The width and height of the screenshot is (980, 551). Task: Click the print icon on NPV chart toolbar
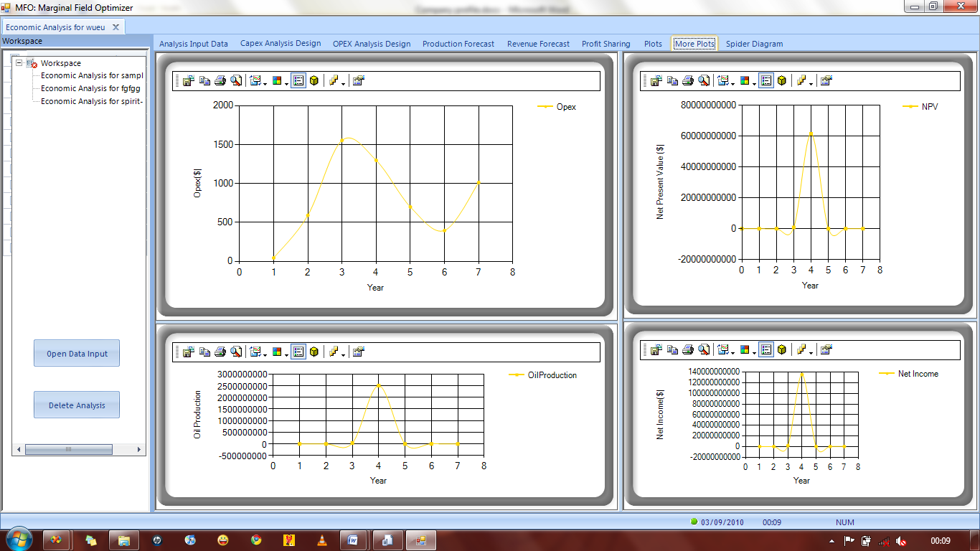click(688, 81)
